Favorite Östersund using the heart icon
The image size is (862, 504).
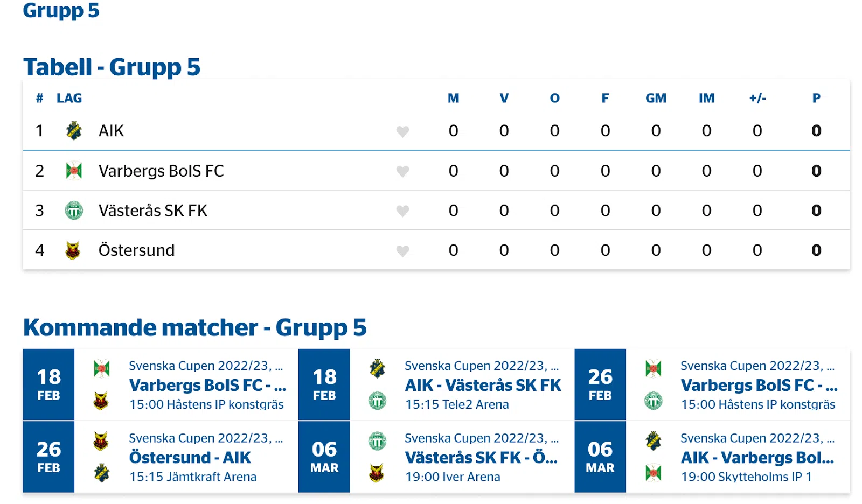point(402,251)
